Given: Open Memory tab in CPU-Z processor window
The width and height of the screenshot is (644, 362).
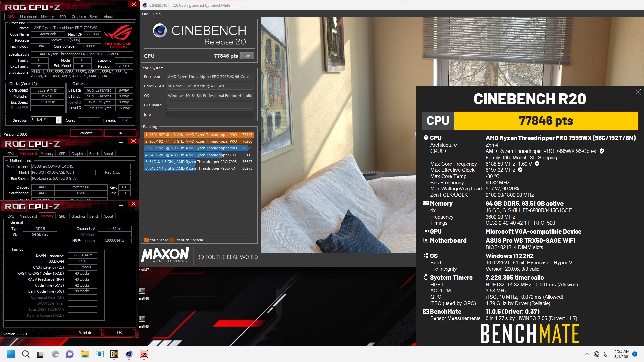Looking at the screenshot, I should pos(47,17).
